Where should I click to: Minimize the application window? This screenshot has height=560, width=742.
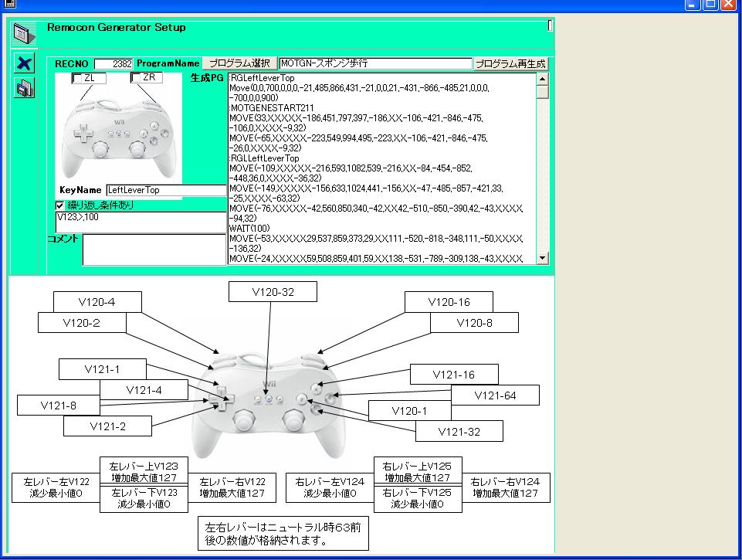click(693, 5)
